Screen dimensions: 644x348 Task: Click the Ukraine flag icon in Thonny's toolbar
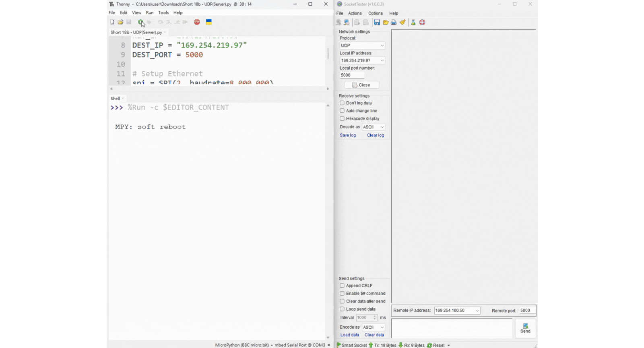tap(209, 22)
